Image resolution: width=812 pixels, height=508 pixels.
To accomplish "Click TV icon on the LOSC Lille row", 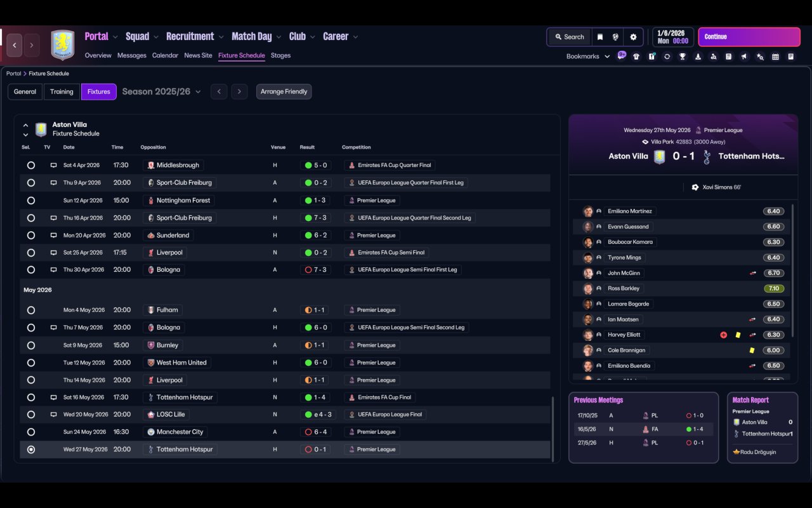I will tap(54, 415).
